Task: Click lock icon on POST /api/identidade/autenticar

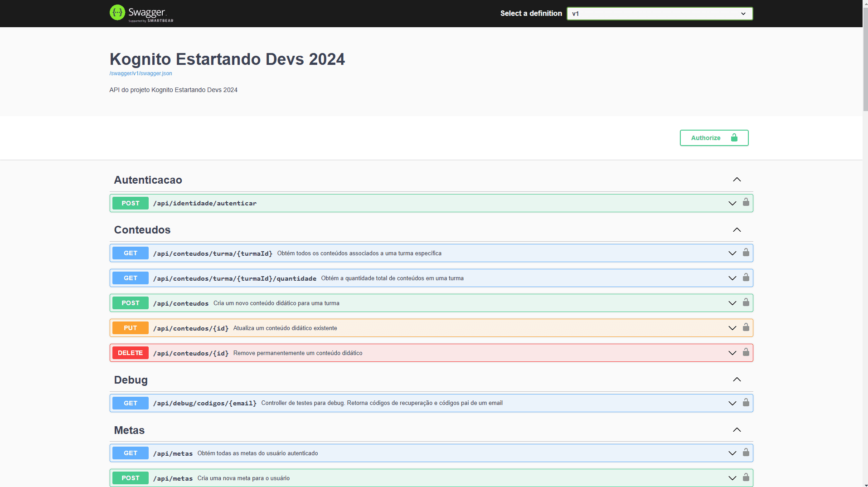Action: [746, 203]
